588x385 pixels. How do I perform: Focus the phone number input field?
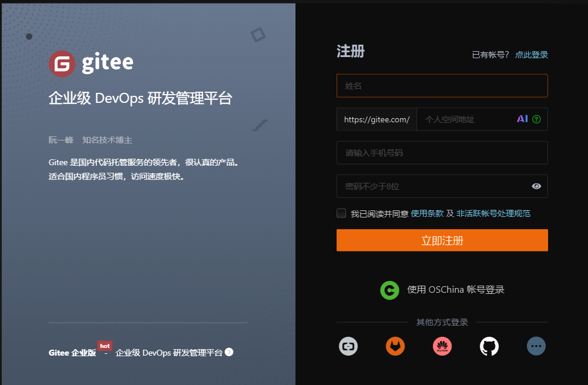[442, 153]
